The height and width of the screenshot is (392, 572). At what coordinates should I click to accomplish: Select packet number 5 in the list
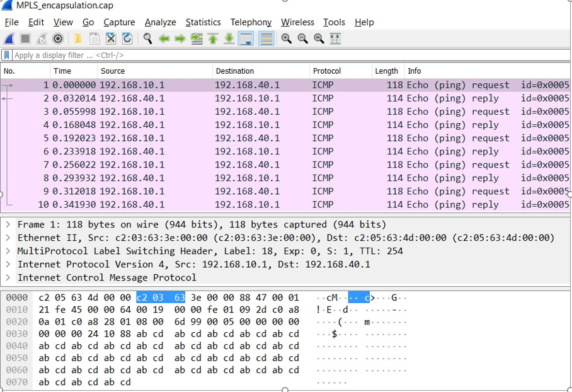[189, 138]
